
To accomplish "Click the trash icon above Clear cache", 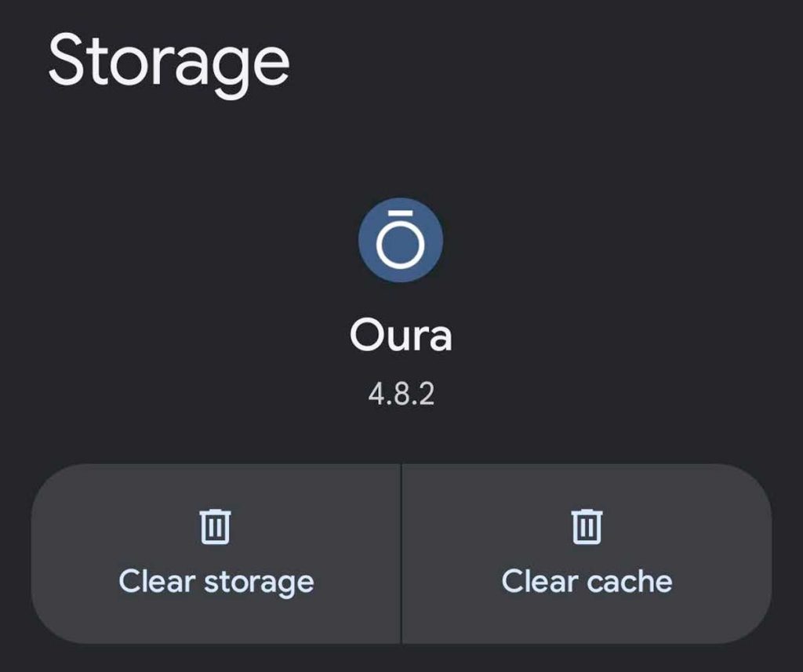I will pyautogui.click(x=587, y=526).
